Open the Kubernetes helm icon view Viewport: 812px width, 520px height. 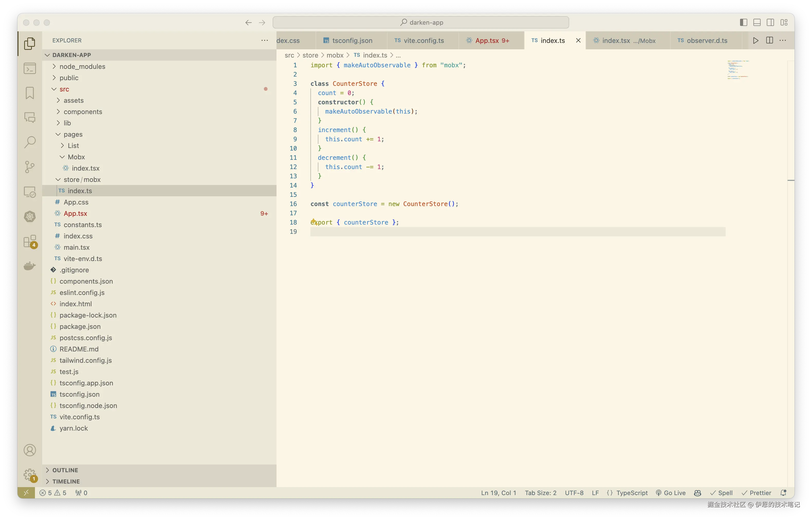click(30, 216)
